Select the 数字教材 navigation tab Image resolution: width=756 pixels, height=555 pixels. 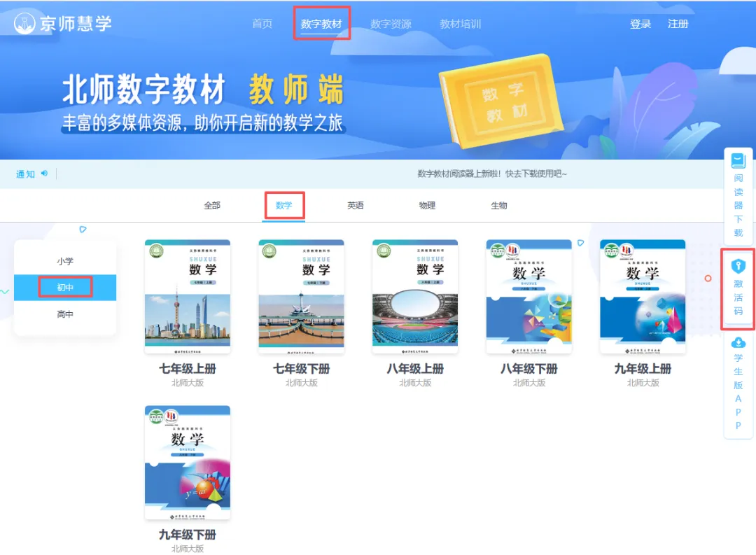click(321, 24)
